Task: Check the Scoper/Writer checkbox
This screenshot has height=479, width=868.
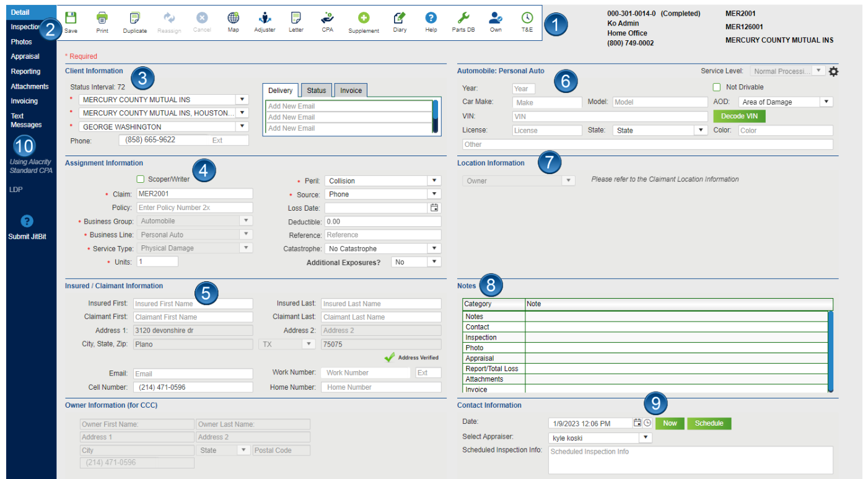Action: click(x=141, y=179)
